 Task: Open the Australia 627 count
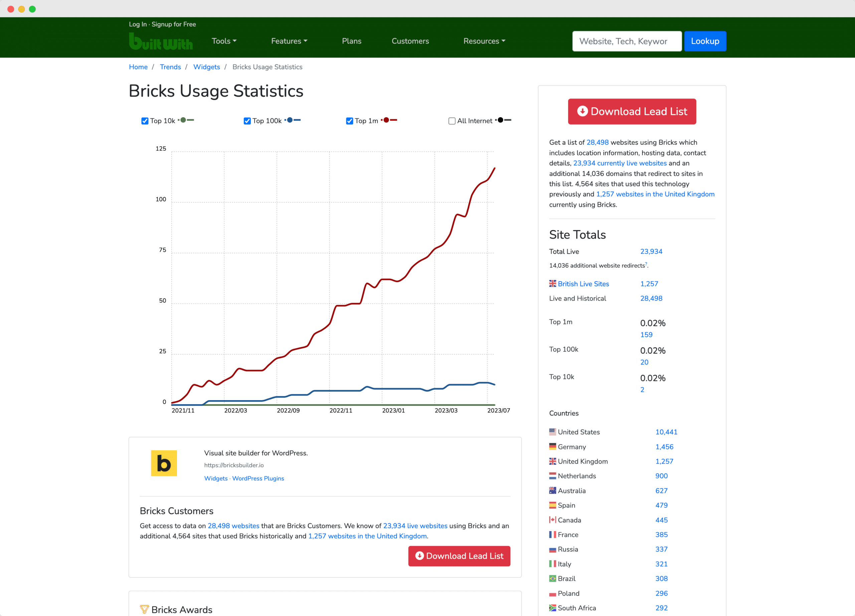(x=661, y=490)
